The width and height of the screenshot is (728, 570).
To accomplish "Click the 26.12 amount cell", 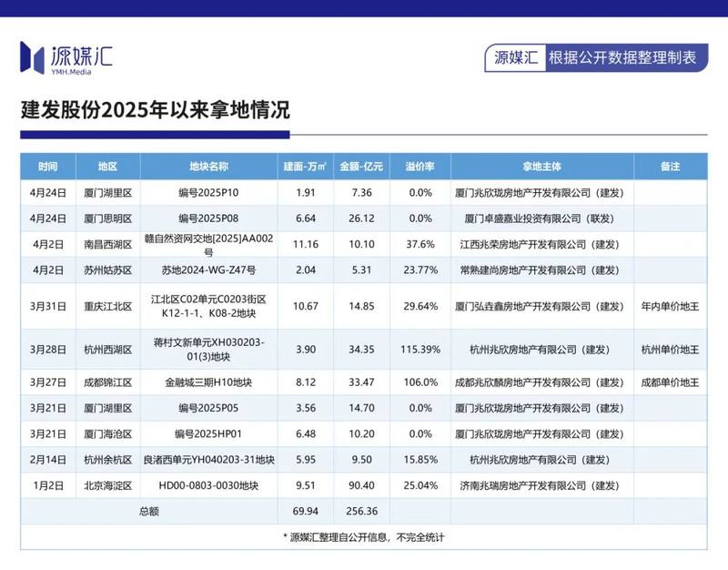I will click(361, 219).
